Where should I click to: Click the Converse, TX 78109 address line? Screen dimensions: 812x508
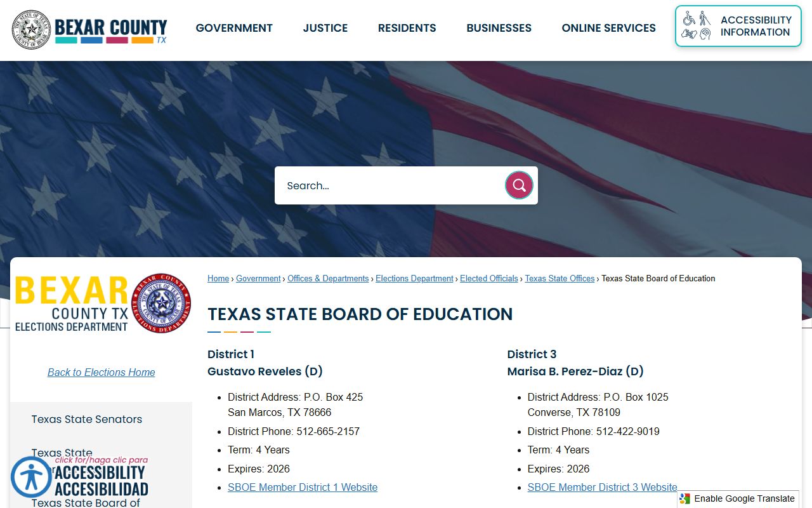574,413
